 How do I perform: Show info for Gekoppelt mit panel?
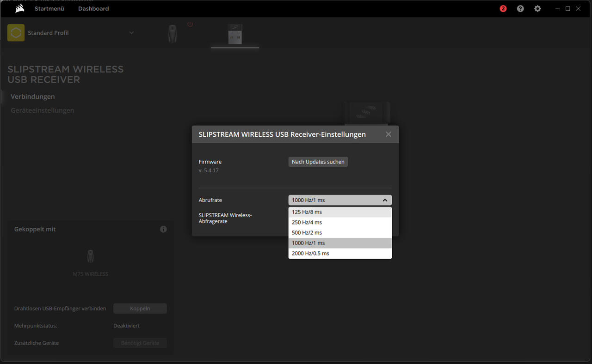163,229
